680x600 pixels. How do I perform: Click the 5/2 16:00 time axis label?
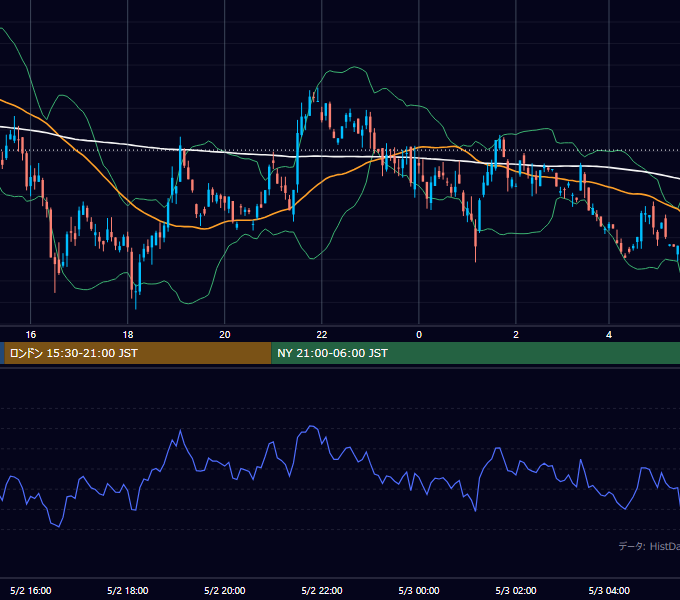(31, 590)
